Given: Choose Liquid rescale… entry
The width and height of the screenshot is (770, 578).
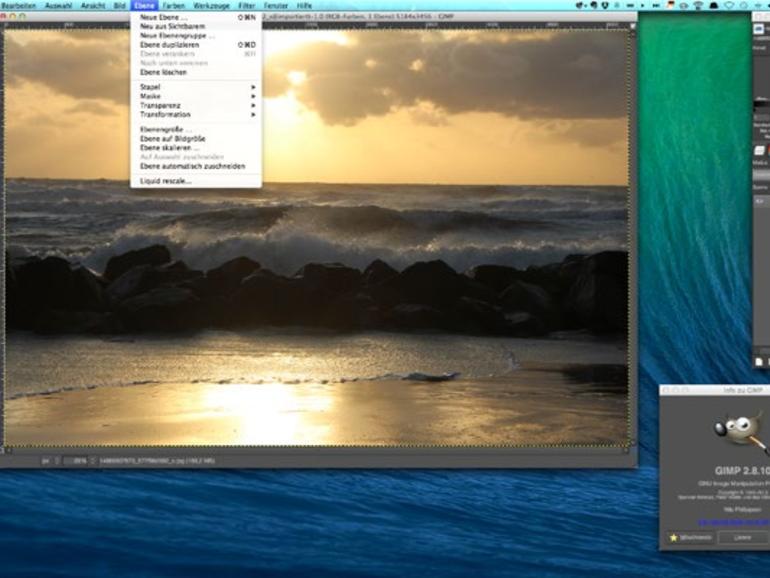Looking at the screenshot, I should click(x=196, y=181).
